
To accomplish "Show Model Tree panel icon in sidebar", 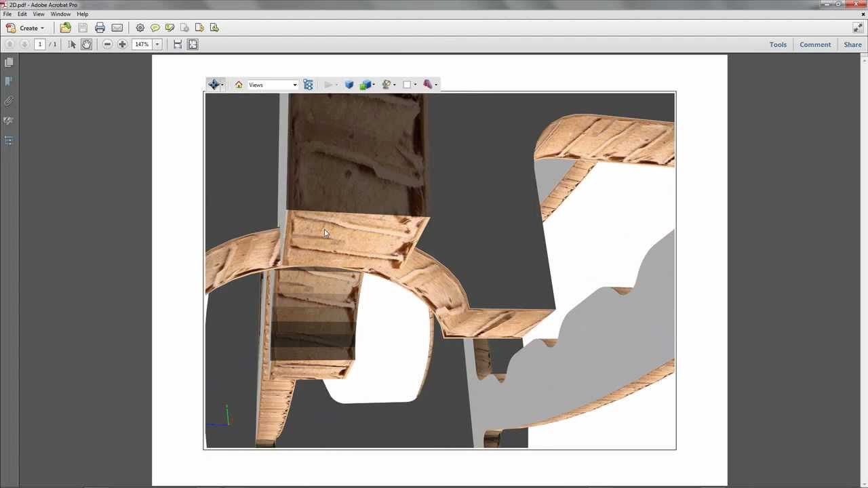I will 9,140.
